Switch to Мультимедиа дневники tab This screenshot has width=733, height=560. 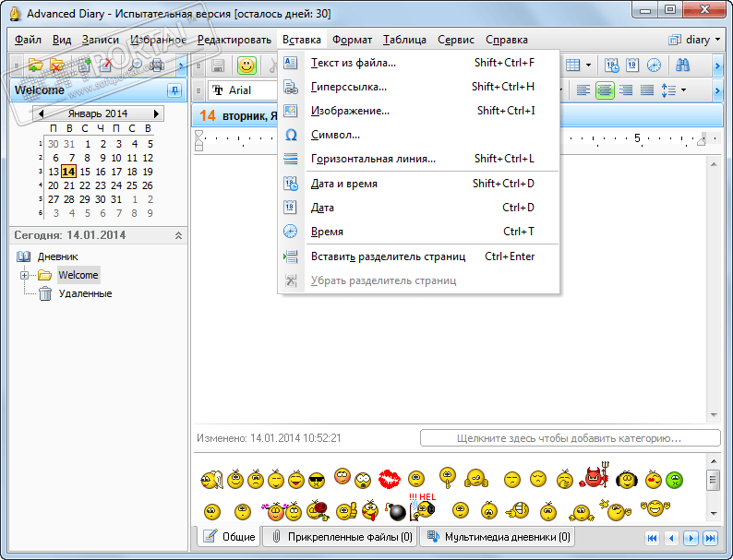coord(498,537)
